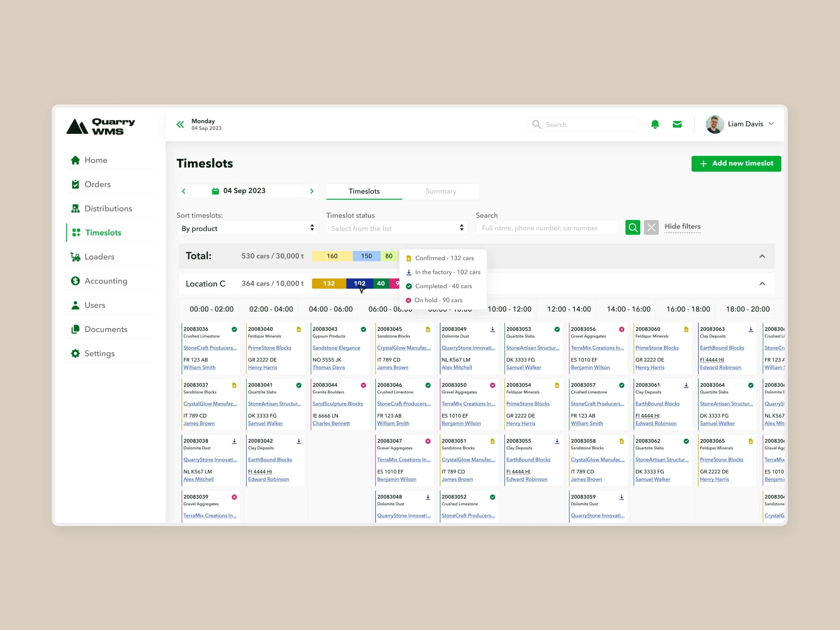Click confirmed icon on 20083037

[x=234, y=385]
